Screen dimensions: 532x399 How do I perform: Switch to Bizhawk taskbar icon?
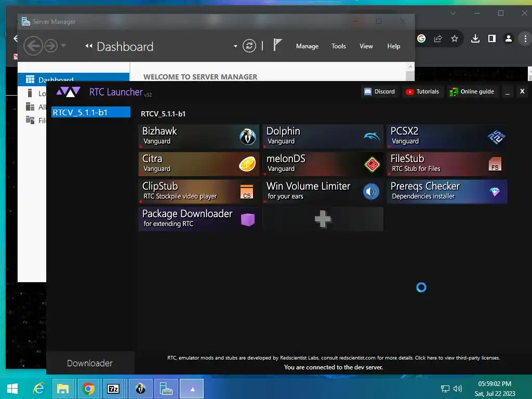click(140, 389)
